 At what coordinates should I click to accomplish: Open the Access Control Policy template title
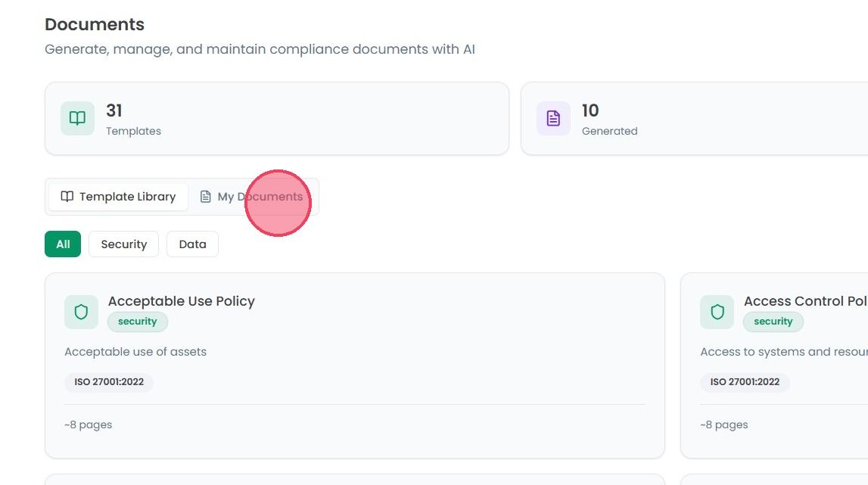[805, 301]
